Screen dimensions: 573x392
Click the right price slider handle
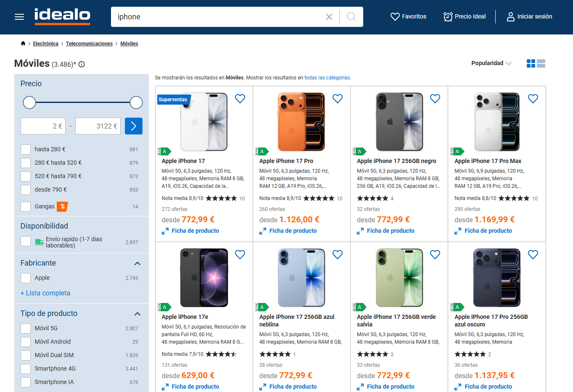coord(136,103)
